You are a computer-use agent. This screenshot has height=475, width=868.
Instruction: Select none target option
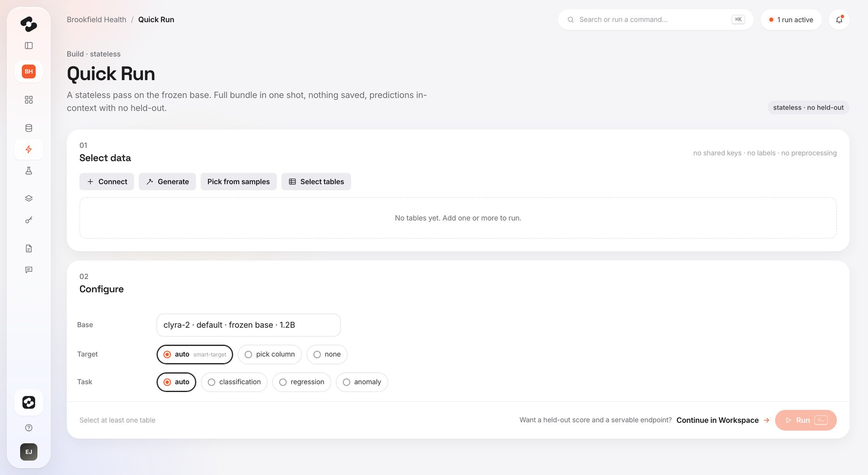coord(327,354)
